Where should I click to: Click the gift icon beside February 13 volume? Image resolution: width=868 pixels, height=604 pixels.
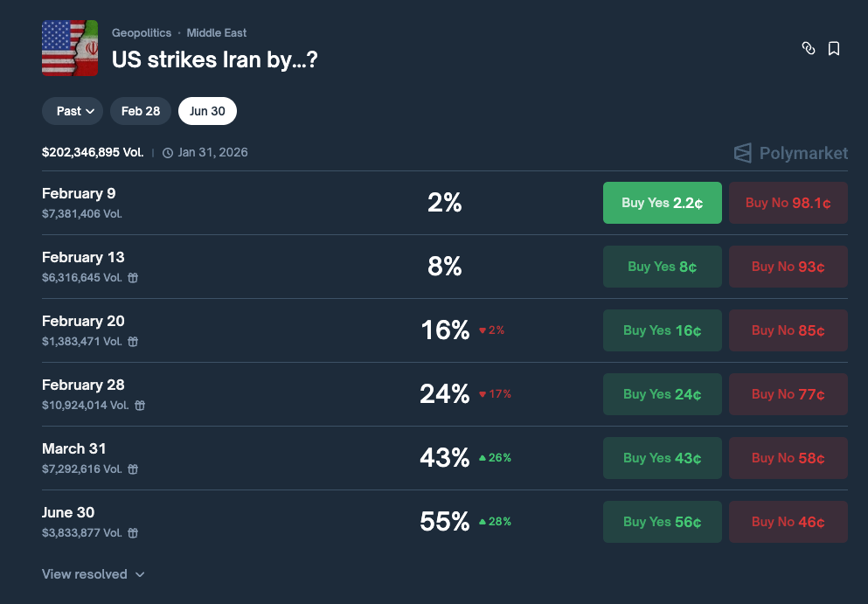tap(133, 278)
